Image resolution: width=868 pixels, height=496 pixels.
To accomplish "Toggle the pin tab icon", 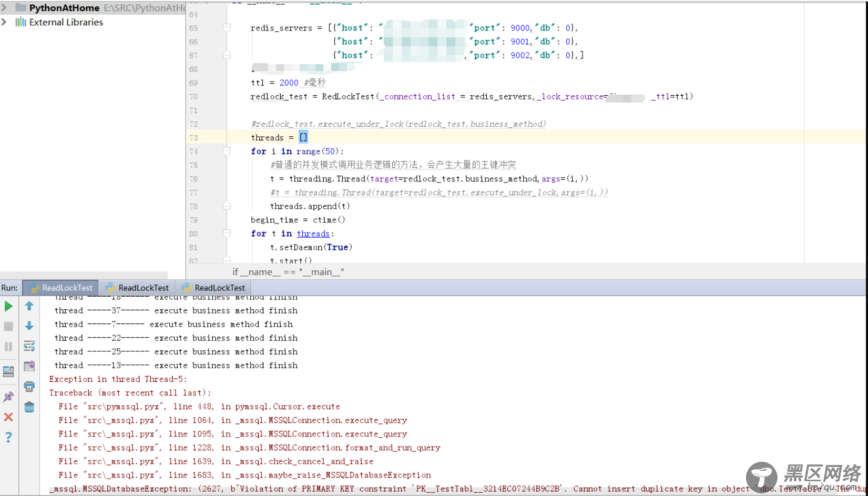I will (8, 397).
